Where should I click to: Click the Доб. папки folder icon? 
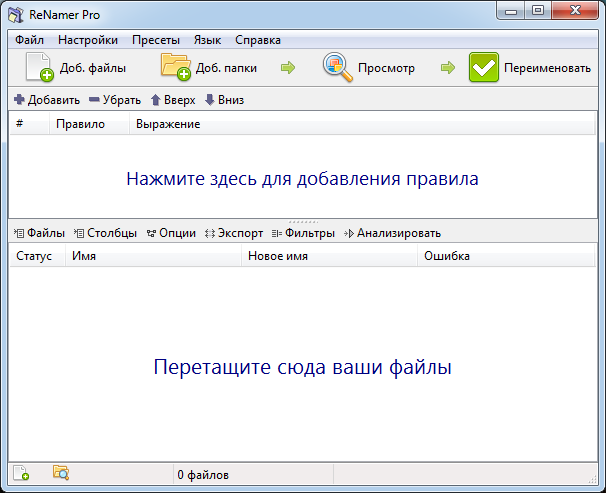tap(176, 67)
